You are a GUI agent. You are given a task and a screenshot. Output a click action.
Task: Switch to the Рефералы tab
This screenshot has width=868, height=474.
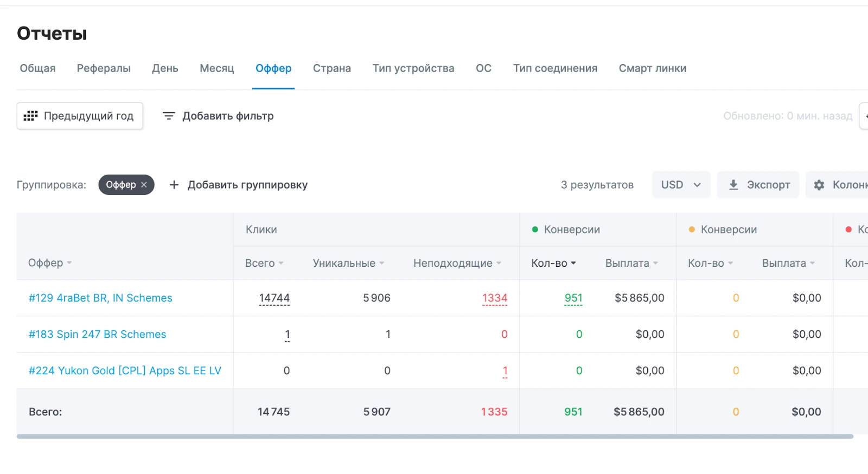(104, 68)
